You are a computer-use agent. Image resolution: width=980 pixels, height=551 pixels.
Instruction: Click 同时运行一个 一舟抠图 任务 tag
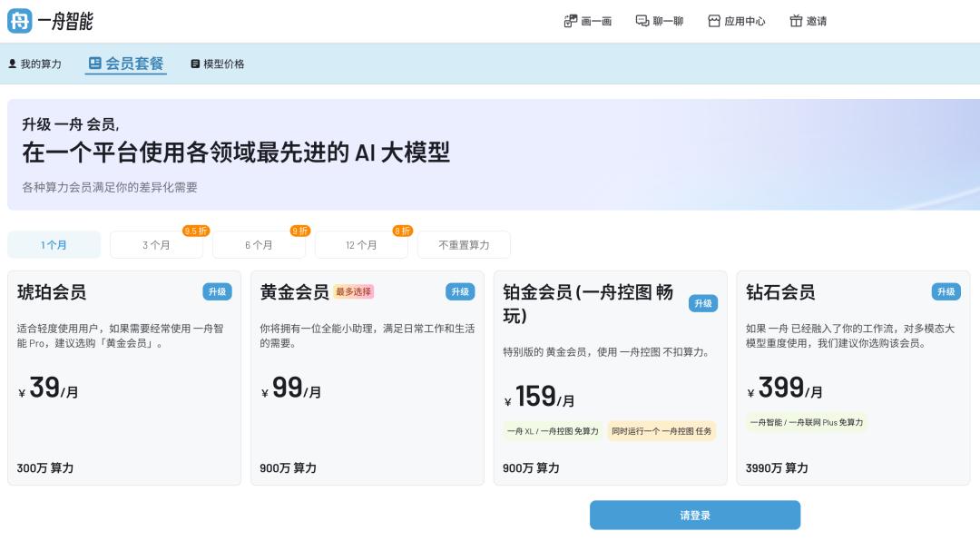click(661, 431)
